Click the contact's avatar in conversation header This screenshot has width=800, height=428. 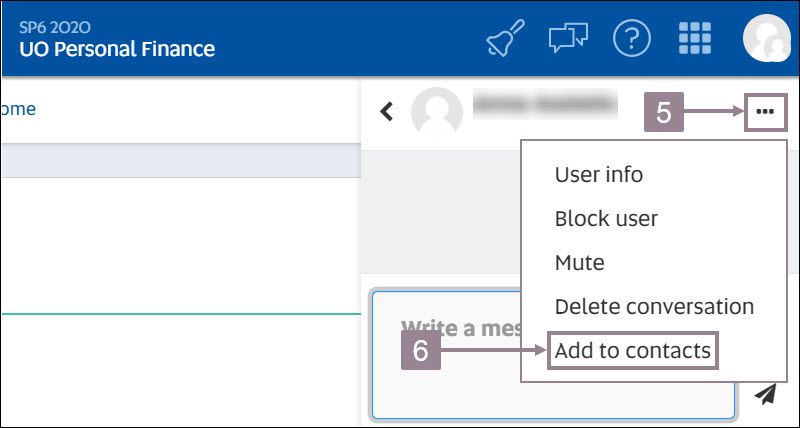tap(437, 111)
